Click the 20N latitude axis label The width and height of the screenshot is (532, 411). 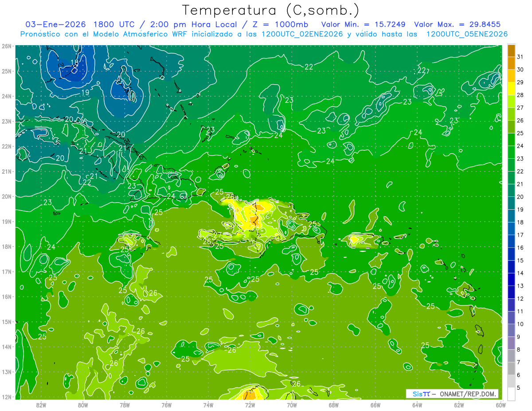point(7,196)
